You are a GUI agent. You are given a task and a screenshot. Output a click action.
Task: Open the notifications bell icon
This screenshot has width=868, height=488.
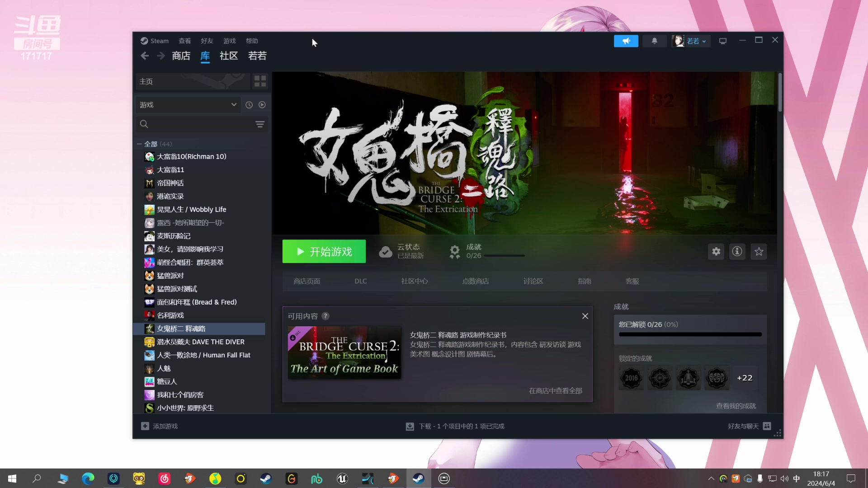point(655,41)
